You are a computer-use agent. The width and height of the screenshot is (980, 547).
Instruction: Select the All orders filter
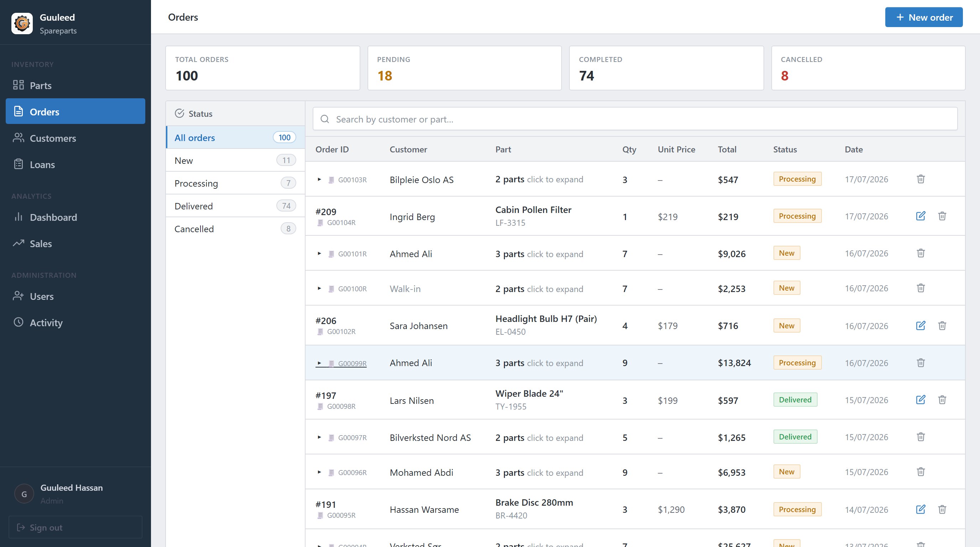tap(235, 137)
